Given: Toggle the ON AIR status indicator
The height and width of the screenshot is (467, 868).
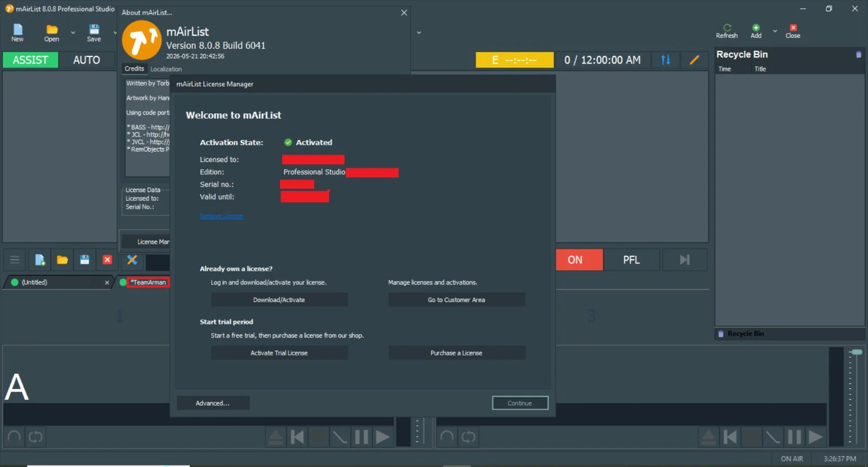Looking at the screenshot, I should point(792,459).
